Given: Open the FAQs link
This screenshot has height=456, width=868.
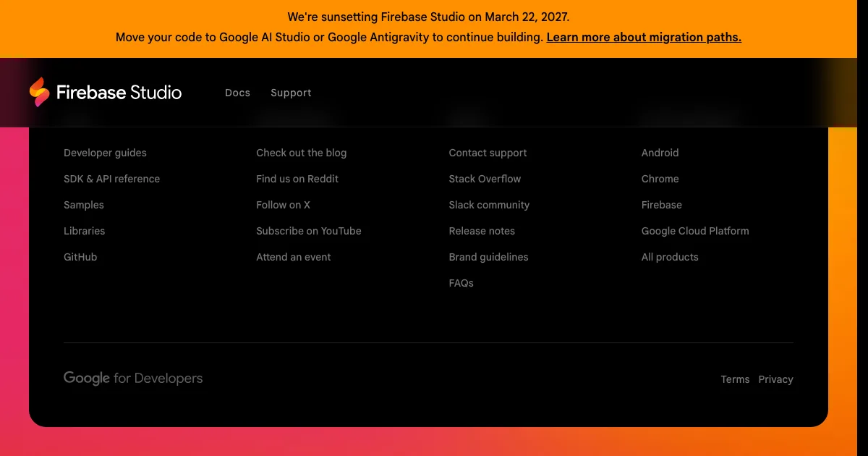Looking at the screenshot, I should tap(461, 283).
